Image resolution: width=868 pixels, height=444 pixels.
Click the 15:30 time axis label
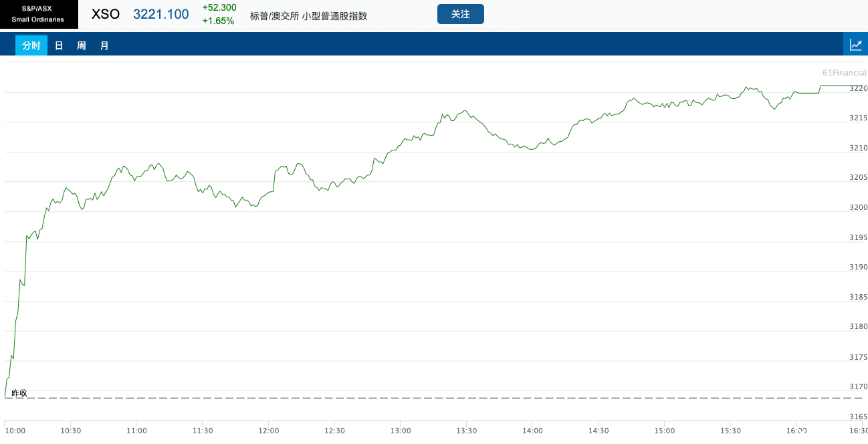click(x=731, y=431)
